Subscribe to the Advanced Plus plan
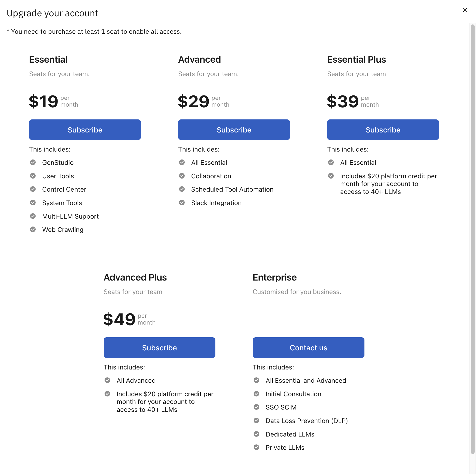 click(x=159, y=347)
